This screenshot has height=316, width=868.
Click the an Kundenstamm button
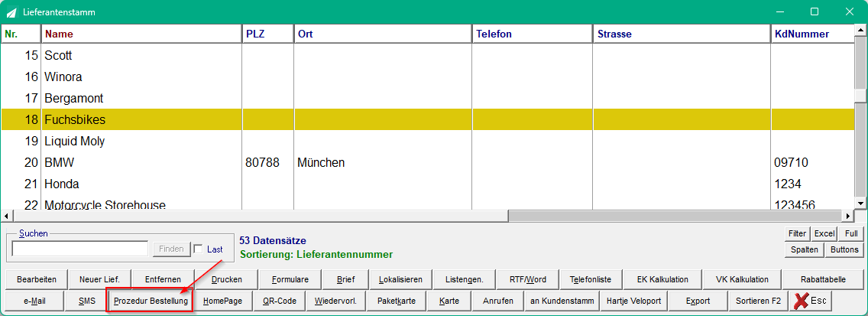(562, 301)
